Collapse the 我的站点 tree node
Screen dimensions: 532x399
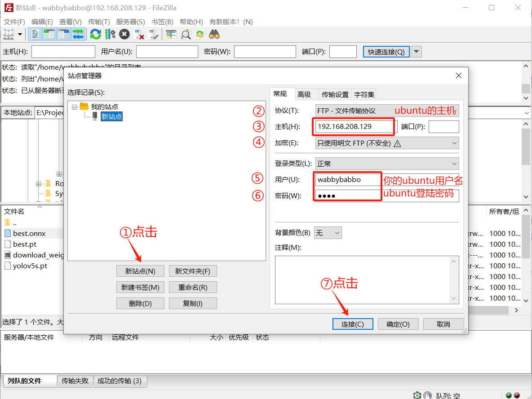pos(74,107)
